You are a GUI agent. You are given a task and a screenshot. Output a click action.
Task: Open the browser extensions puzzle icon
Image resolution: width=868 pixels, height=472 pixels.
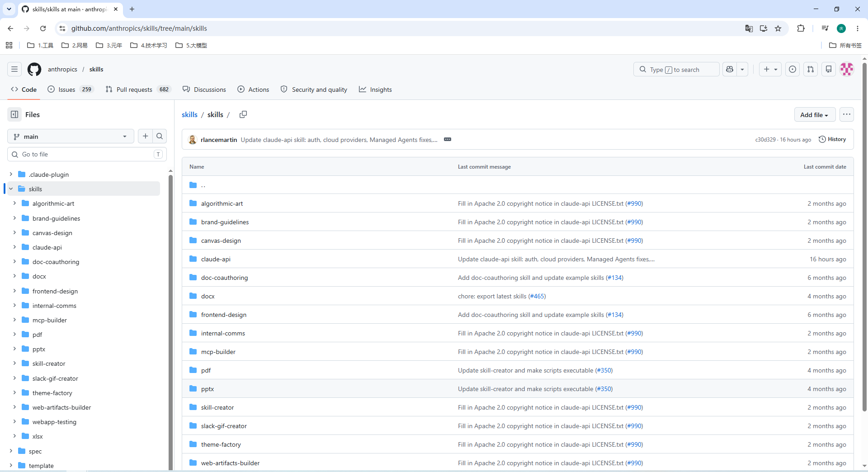[x=801, y=28]
